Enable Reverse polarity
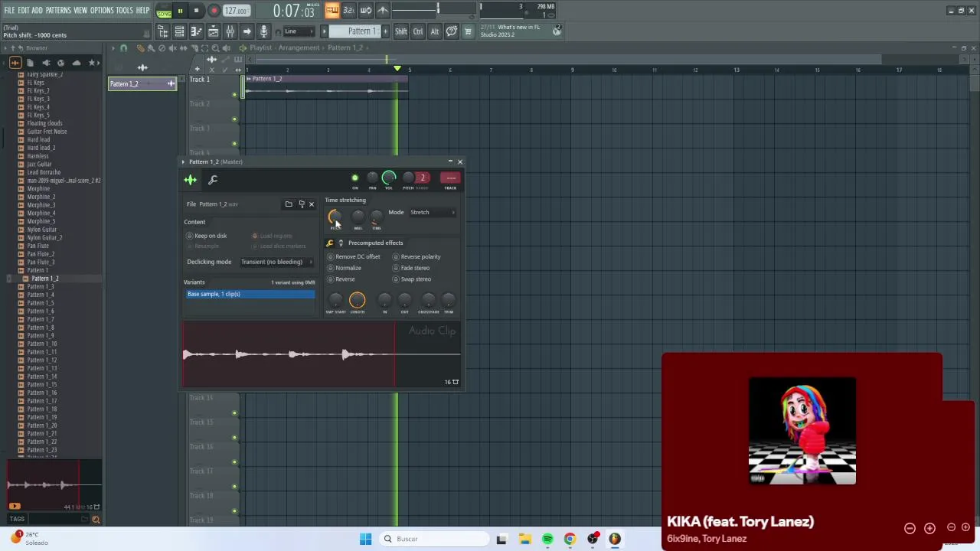This screenshot has height=551, width=980. tap(417, 256)
